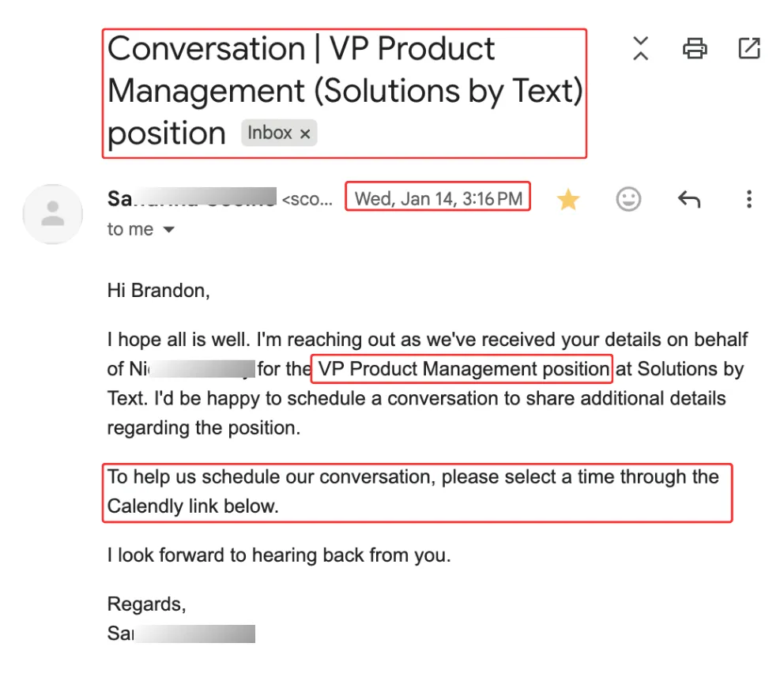Add an emoji reaction to the message
784x677 pixels.
click(628, 200)
